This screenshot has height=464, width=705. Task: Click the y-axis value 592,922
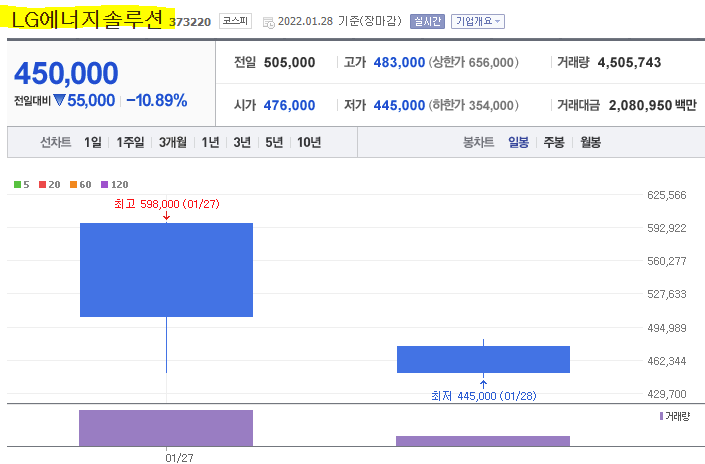(667, 228)
